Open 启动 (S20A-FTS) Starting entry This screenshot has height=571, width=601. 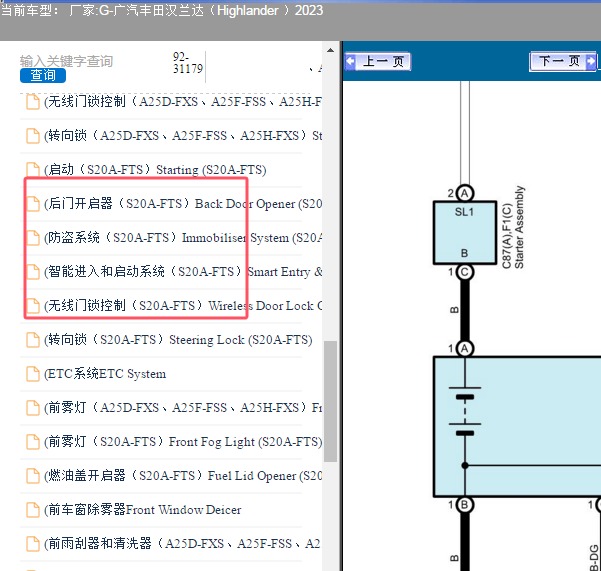(155, 170)
